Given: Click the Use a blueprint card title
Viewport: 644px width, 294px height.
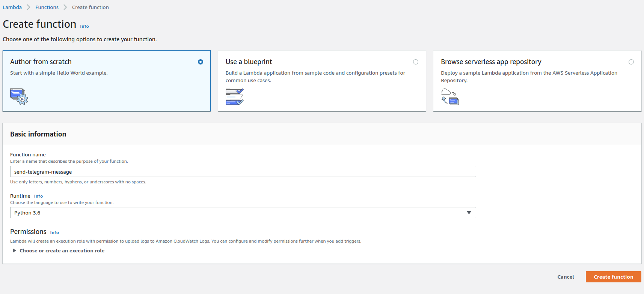Looking at the screenshot, I should [249, 62].
